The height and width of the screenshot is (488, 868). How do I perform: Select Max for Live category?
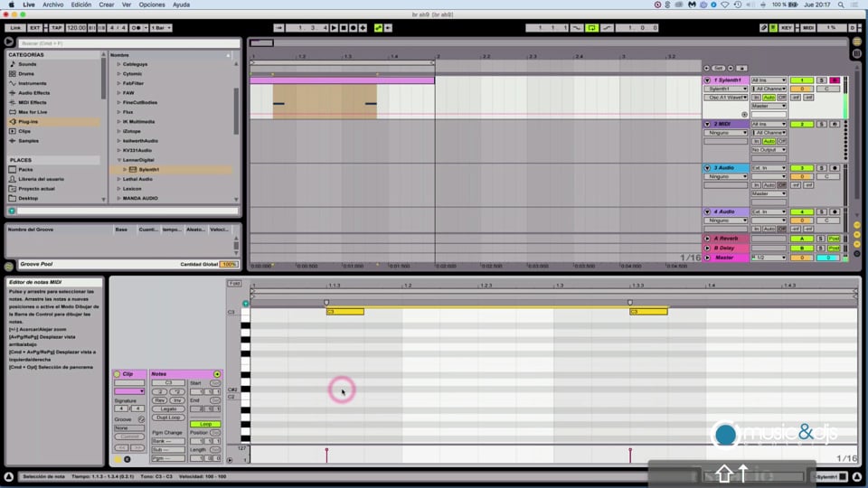click(x=33, y=112)
